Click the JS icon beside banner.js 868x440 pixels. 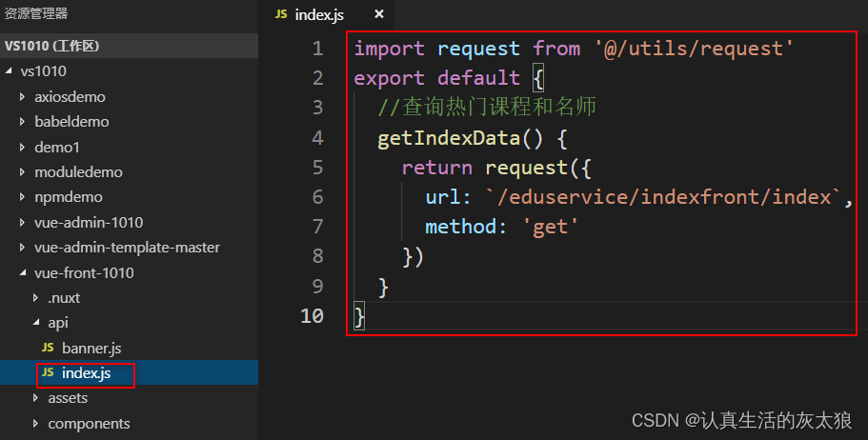tap(48, 348)
